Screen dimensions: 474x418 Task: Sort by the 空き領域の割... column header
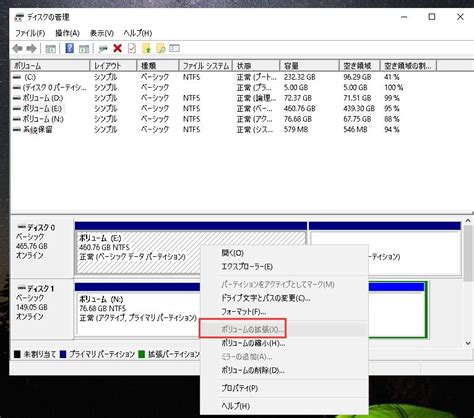[x=408, y=66]
